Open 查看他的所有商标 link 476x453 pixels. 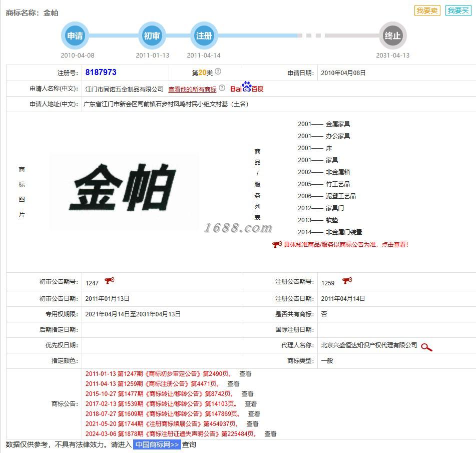coord(193,89)
